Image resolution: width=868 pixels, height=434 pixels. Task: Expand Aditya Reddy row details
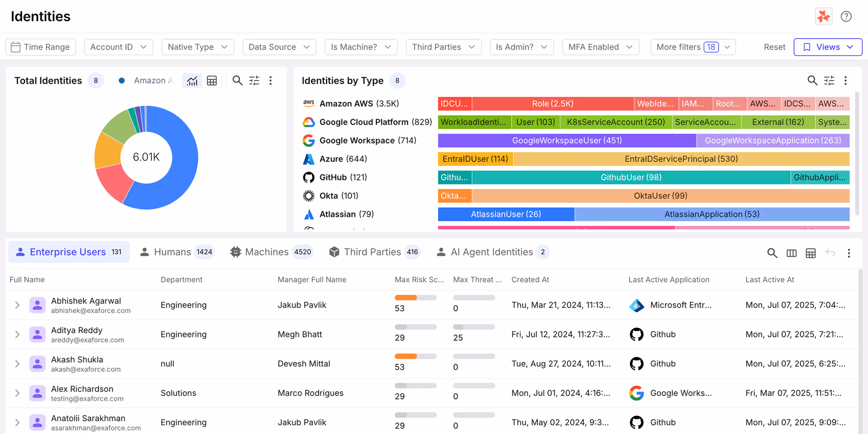tap(17, 335)
